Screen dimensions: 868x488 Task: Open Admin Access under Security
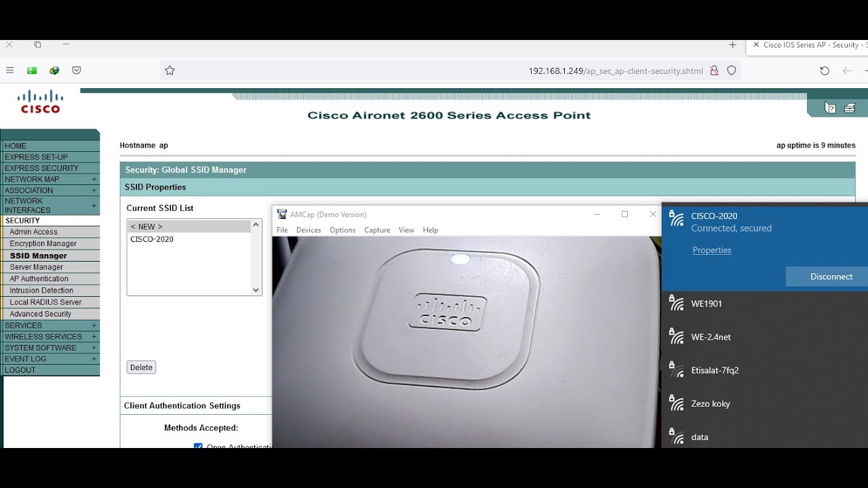tap(33, 232)
